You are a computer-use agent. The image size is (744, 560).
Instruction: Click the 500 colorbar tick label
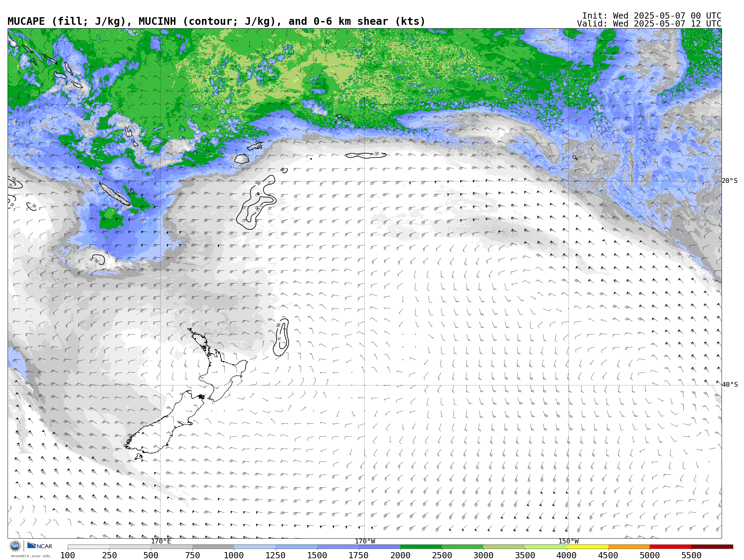tap(151, 556)
